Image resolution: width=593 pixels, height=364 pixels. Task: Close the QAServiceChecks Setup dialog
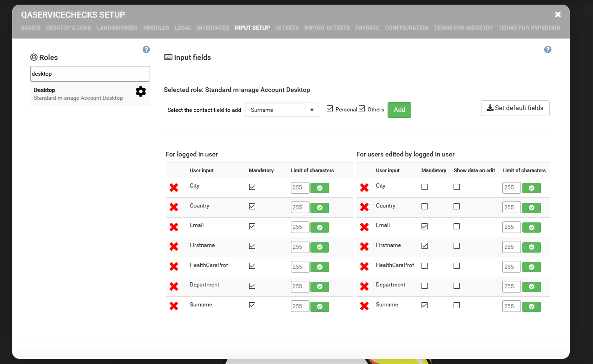(558, 14)
